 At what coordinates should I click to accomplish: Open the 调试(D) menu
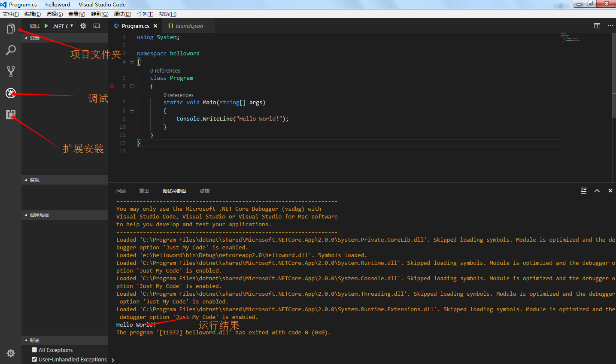tap(122, 14)
